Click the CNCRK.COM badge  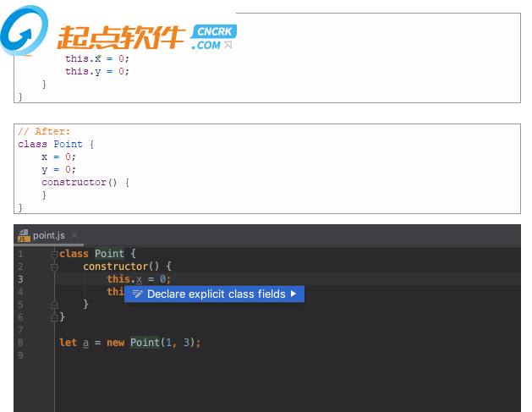coord(211,38)
